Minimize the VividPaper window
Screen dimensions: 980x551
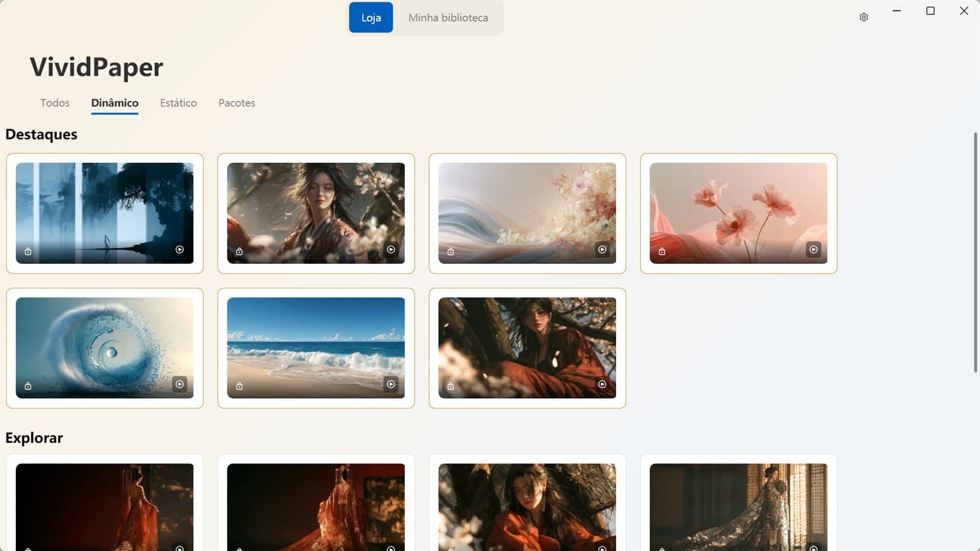(x=897, y=11)
